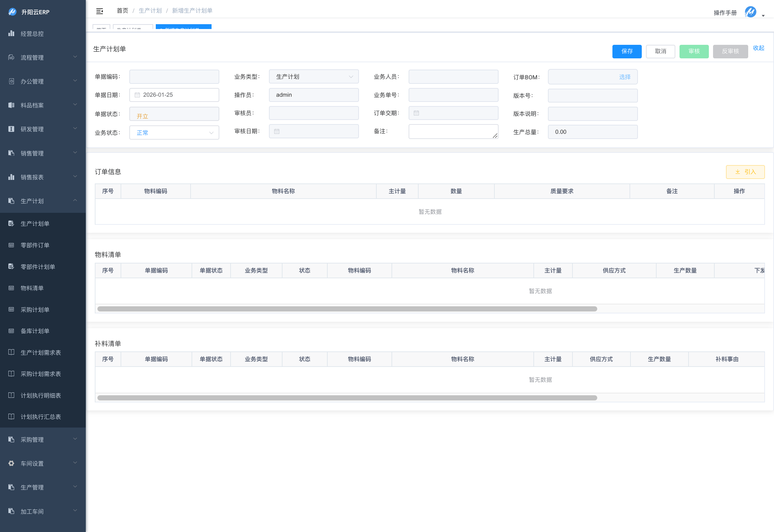Open the 业务类型 dropdown
The width and height of the screenshot is (774, 532).
click(x=313, y=77)
